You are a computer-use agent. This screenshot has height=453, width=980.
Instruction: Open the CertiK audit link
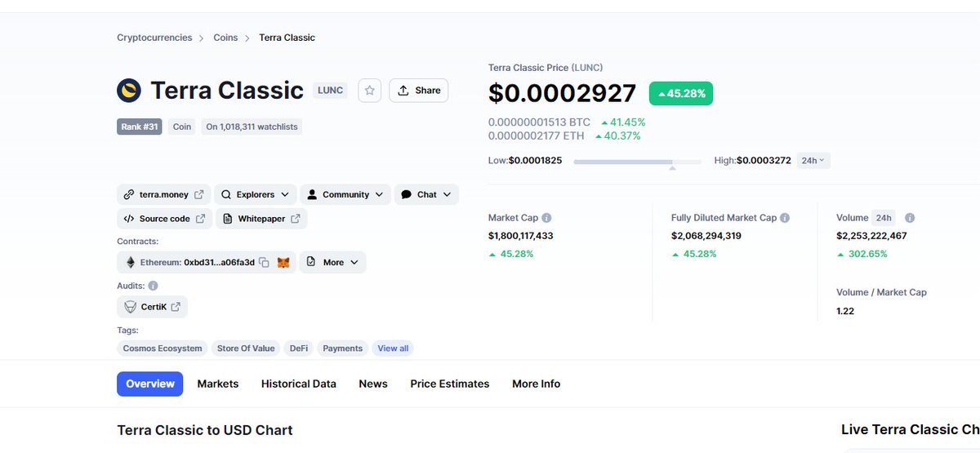point(153,307)
